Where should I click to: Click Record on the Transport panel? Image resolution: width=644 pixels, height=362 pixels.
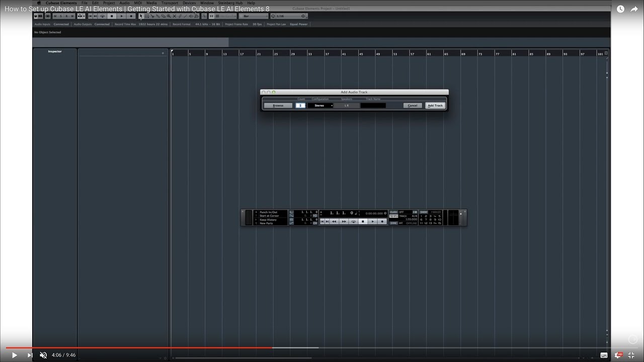pyautogui.click(x=382, y=221)
